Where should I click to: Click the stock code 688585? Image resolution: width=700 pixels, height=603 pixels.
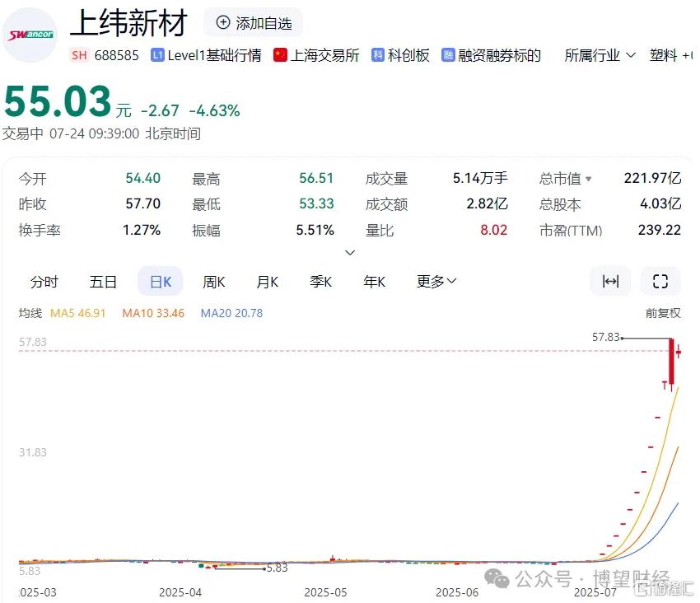116,55
